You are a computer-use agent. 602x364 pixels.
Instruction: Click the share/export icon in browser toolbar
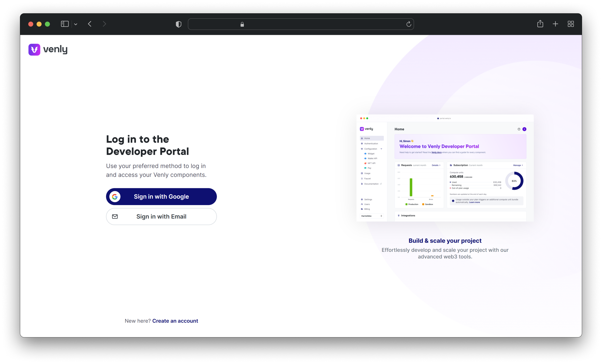pos(540,24)
